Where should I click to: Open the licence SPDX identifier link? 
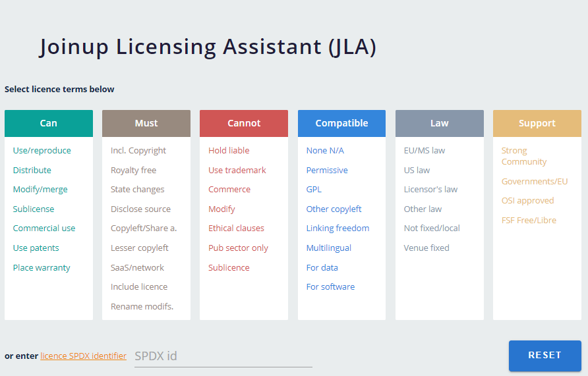[83, 356]
